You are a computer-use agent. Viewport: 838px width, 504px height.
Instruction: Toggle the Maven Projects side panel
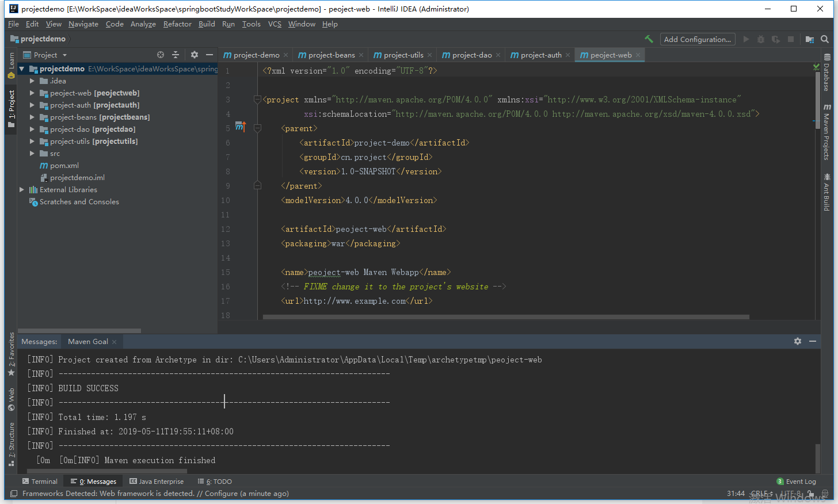(x=826, y=132)
